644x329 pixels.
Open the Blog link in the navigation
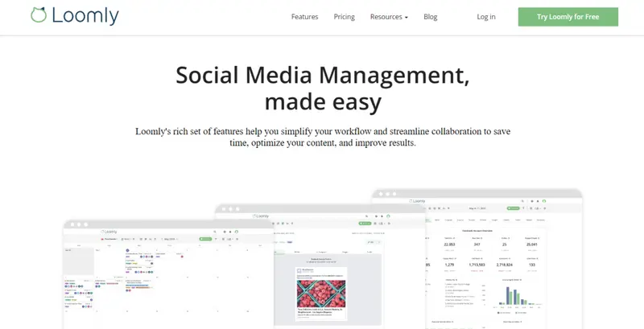(x=430, y=17)
